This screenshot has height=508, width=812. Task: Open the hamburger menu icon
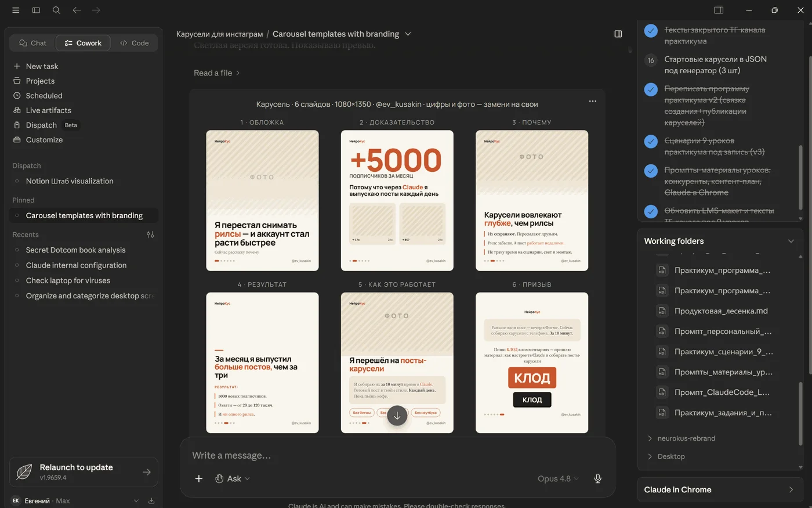[x=16, y=10]
